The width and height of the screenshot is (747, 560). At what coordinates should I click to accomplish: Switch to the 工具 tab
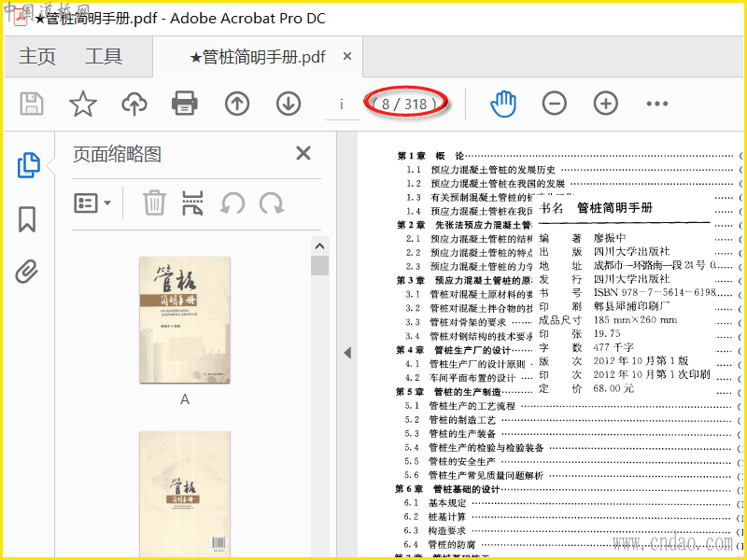pos(104,57)
